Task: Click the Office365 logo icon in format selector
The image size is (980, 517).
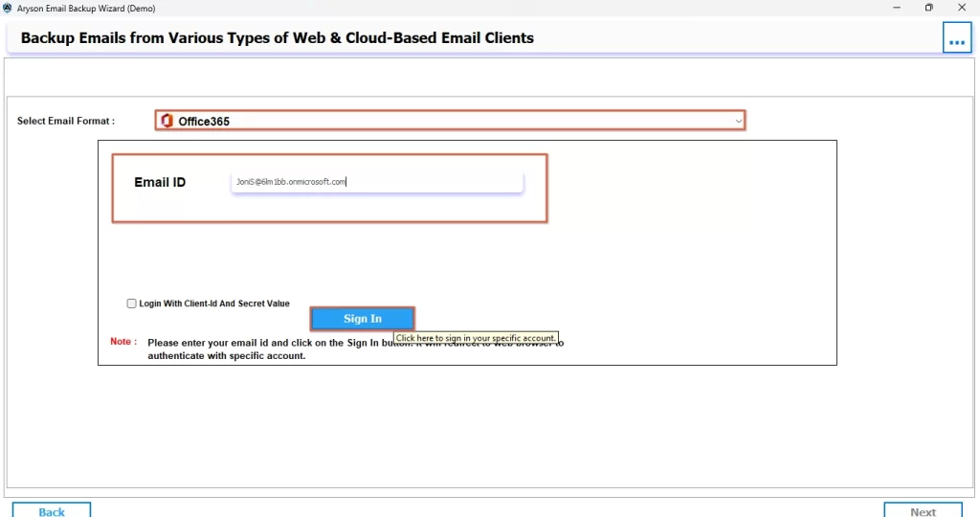Action: coord(167,121)
